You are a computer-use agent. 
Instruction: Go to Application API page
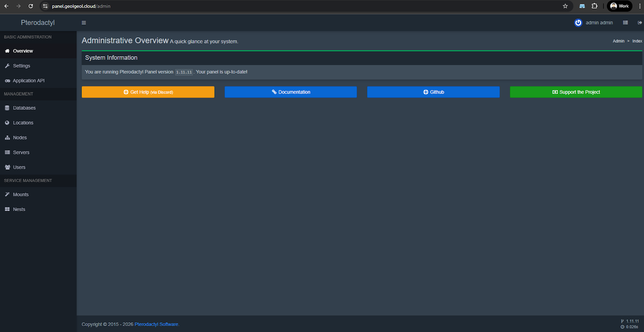pyautogui.click(x=29, y=81)
